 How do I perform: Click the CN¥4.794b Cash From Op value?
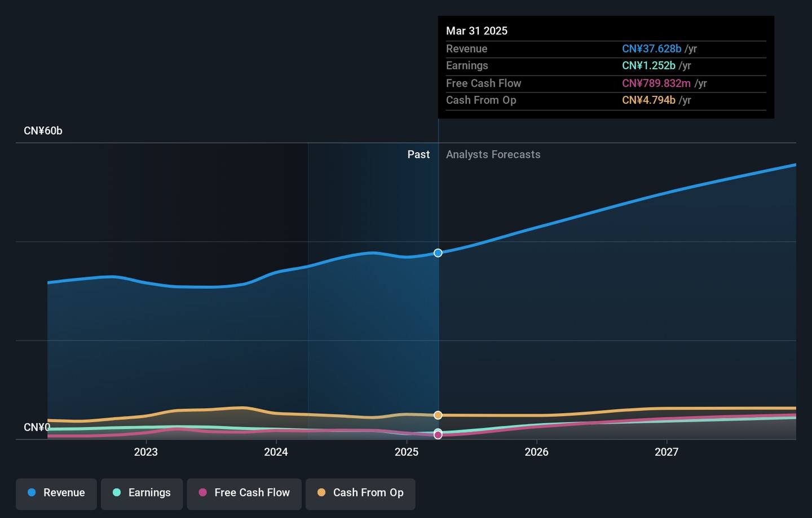point(648,100)
